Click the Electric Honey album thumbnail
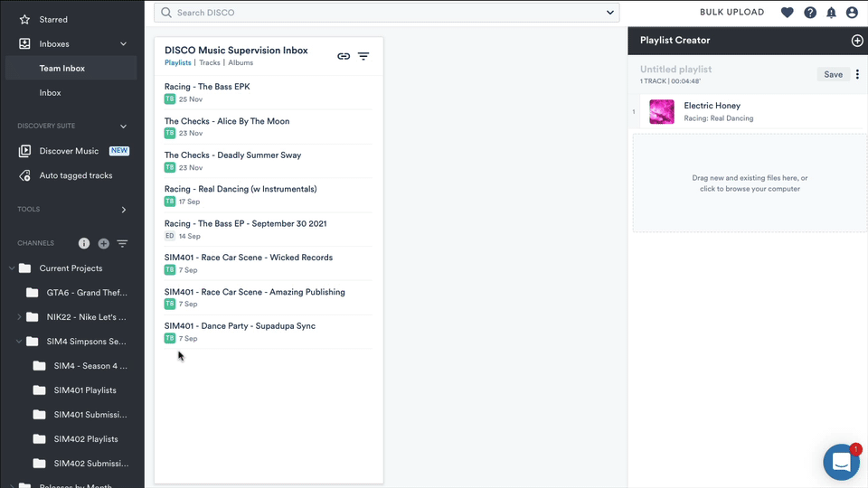Viewport: 868px width, 488px height. 662,112
